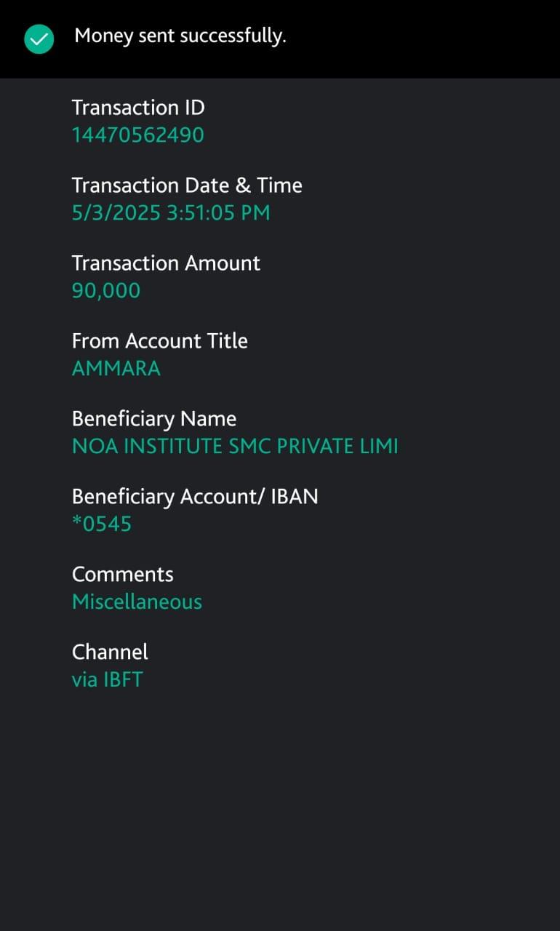The width and height of the screenshot is (560, 931).
Task: Select the Channel label
Action: [x=110, y=652]
